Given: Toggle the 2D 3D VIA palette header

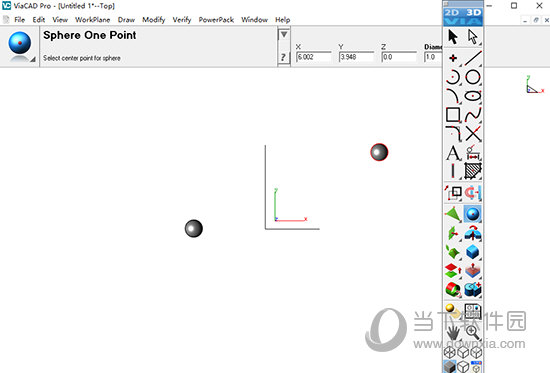Looking at the screenshot, I should click(x=463, y=16).
